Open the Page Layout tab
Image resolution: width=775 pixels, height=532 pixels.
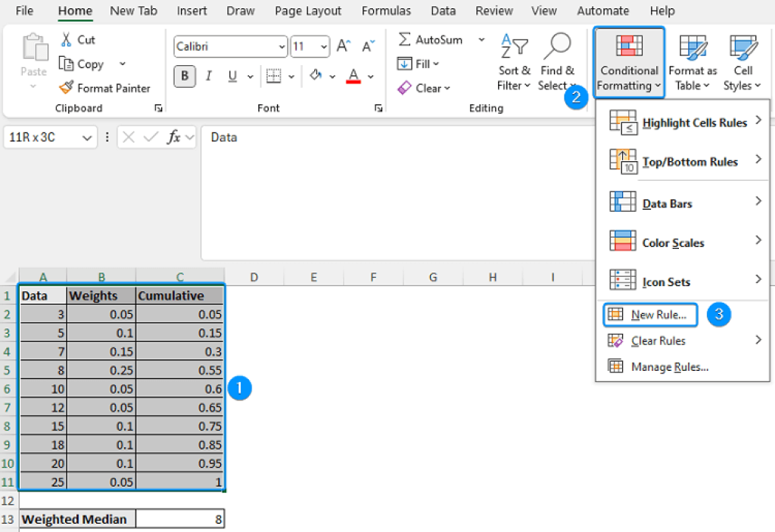pyautogui.click(x=307, y=11)
